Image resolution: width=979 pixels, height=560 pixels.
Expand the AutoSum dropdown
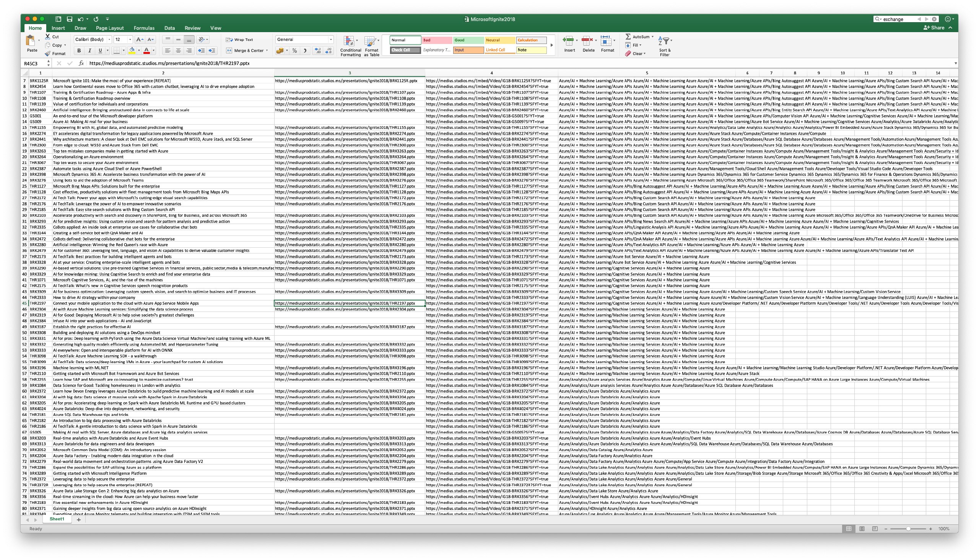652,37
